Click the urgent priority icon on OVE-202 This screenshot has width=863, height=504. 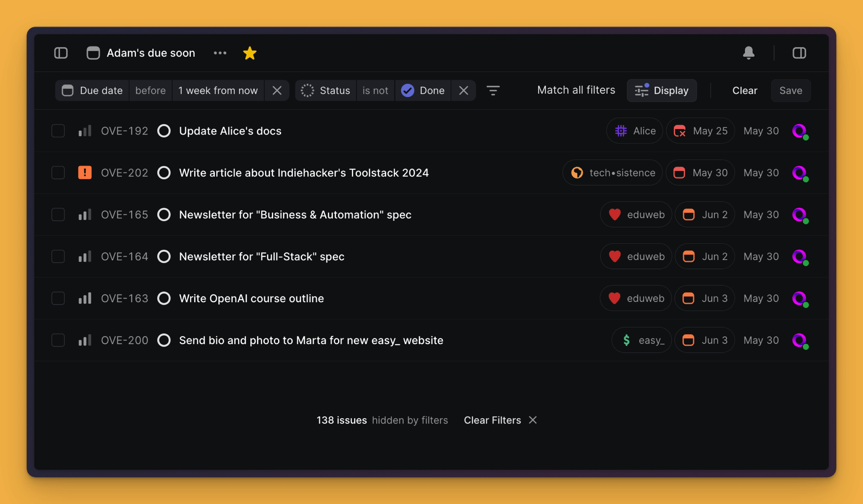[x=84, y=173]
